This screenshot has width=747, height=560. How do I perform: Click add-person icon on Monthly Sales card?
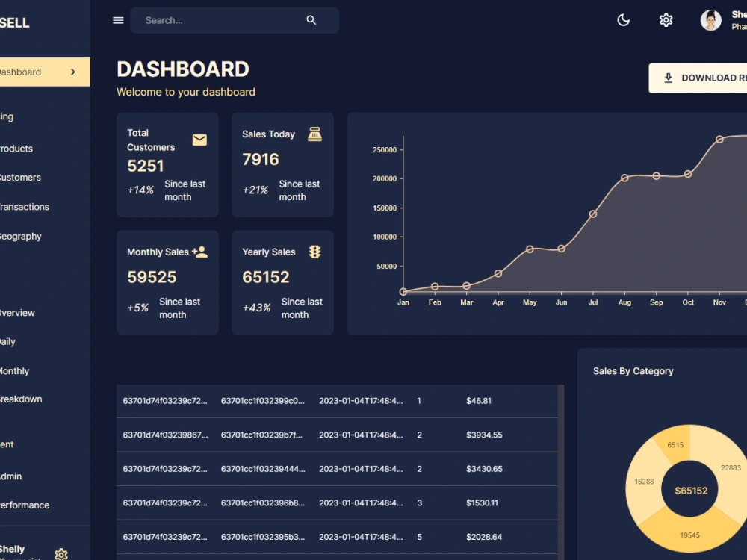pos(199,252)
